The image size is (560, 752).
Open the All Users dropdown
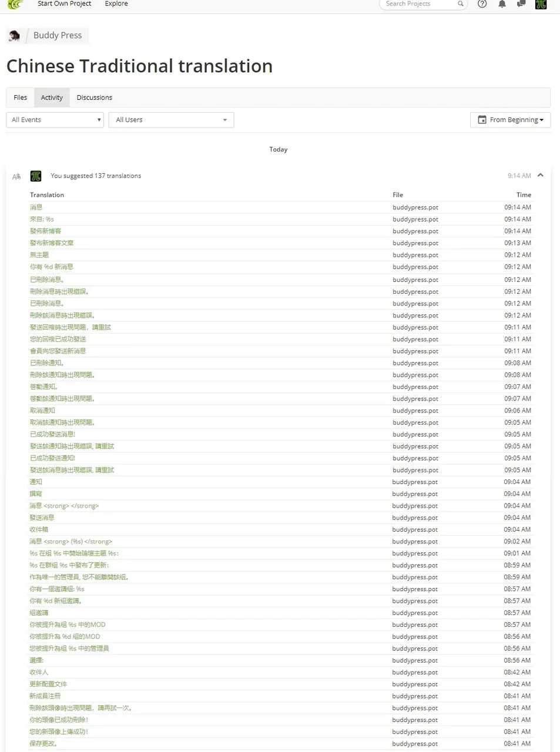coord(172,120)
